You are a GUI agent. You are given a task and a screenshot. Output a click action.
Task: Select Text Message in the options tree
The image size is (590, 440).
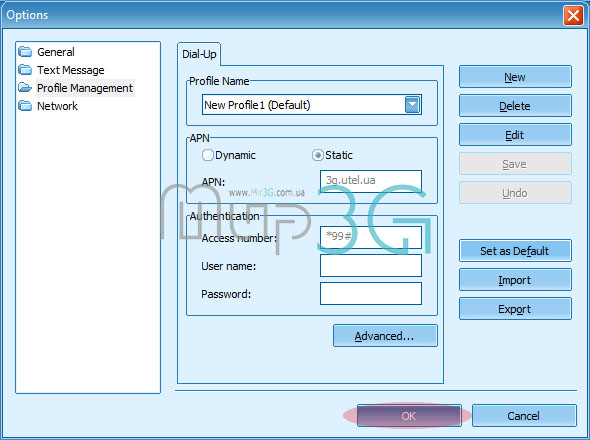[71, 70]
